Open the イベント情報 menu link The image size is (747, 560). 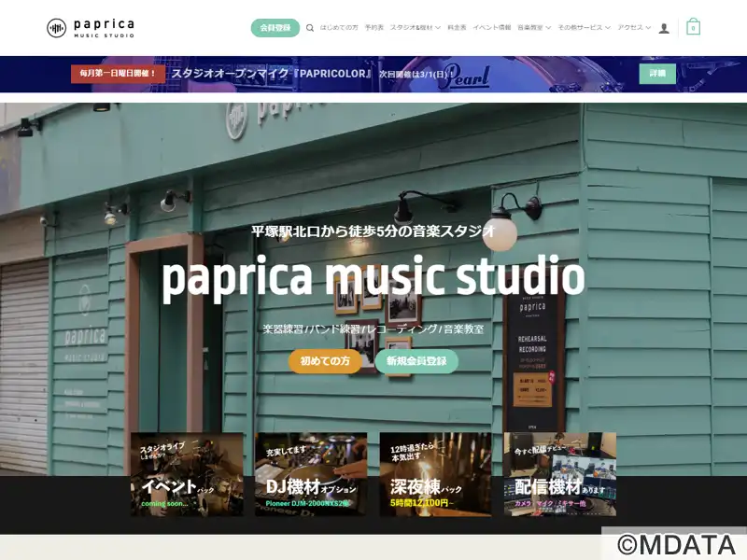pos(491,28)
